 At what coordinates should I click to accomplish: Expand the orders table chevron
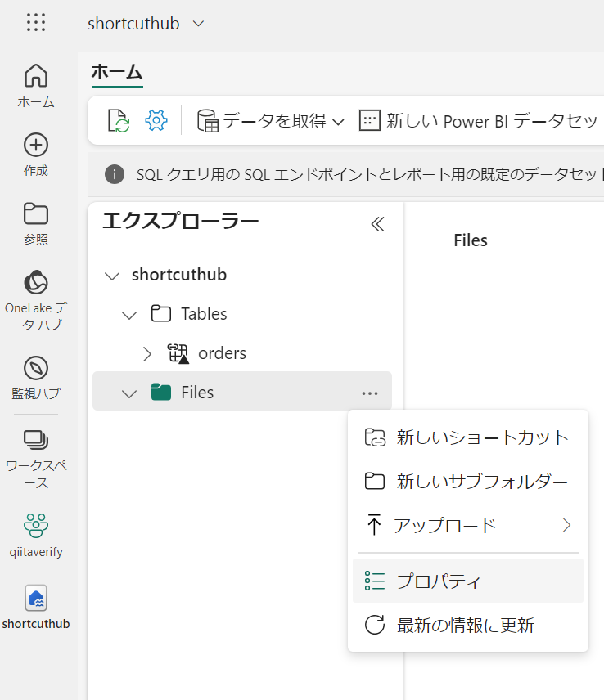[x=147, y=353]
